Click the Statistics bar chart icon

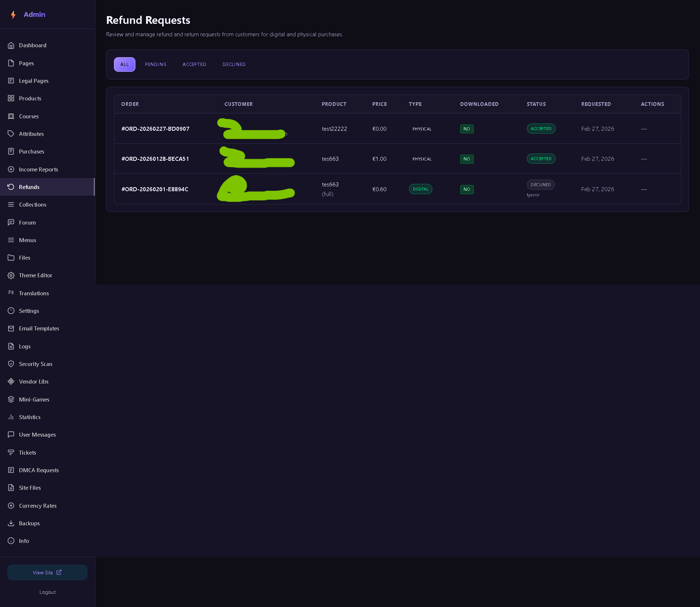(x=11, y=417)
